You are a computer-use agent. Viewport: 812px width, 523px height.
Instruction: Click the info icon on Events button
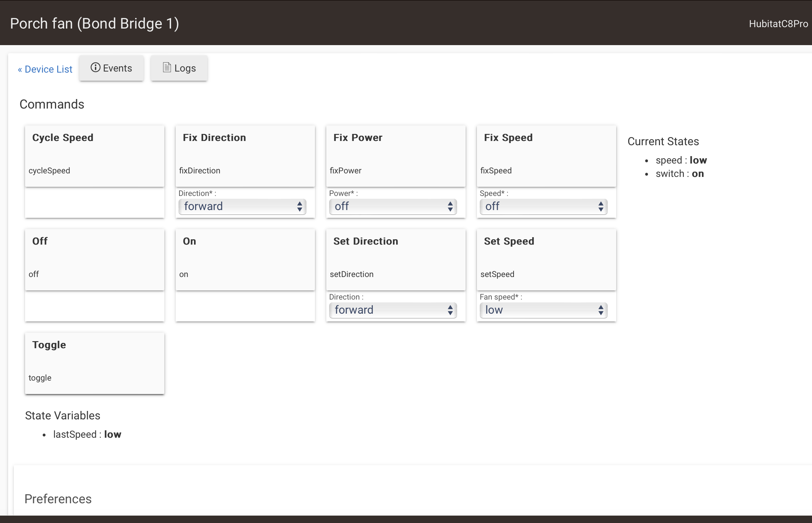coord(95,68)
